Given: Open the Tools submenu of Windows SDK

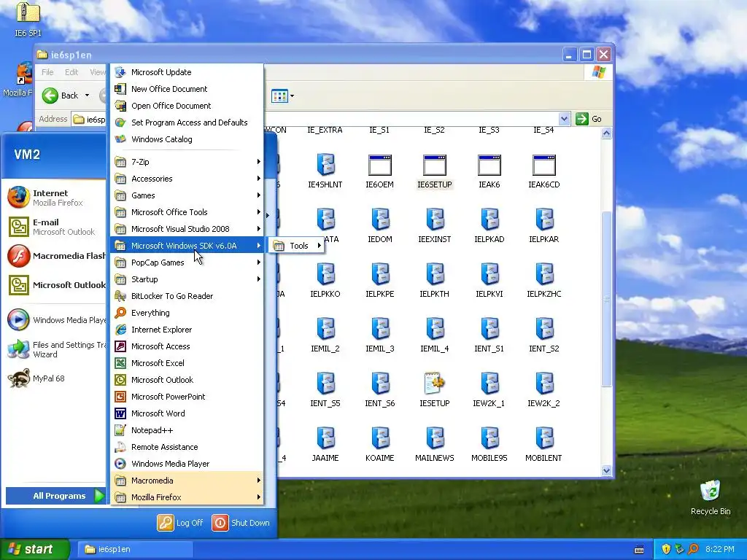Looking at the screenshot, I should (x=296, y=246).
